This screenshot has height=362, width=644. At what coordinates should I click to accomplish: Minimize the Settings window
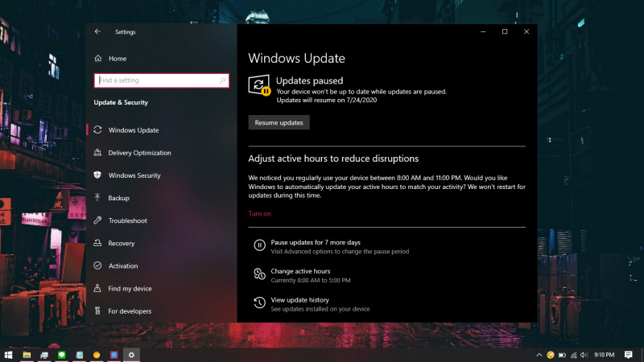pos(484,31)
